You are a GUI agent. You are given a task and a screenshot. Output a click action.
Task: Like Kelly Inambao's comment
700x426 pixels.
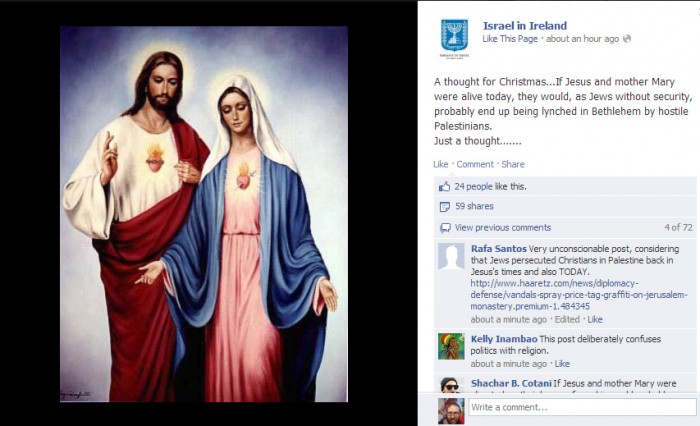[x=562, y=364]
